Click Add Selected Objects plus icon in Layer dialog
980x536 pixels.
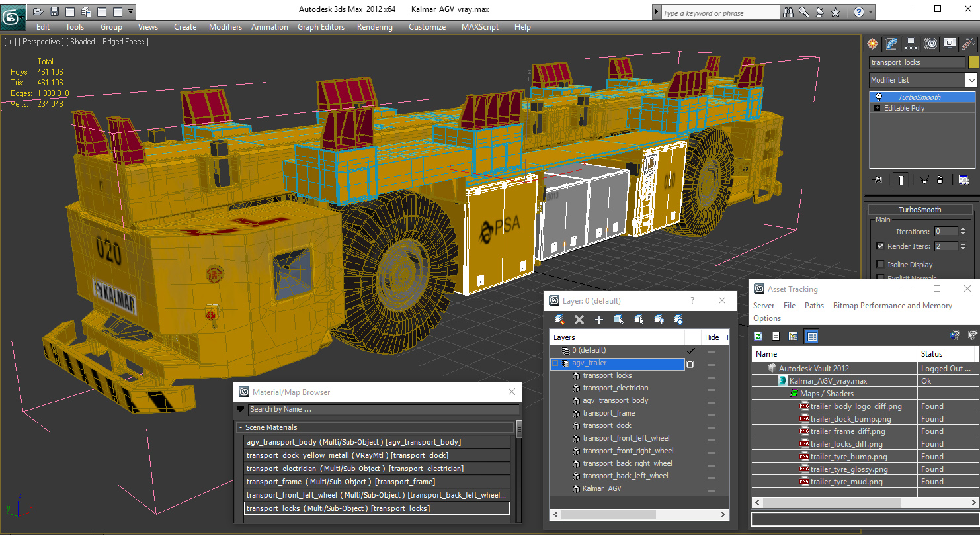pyautogui.click(x=599, y=320)
